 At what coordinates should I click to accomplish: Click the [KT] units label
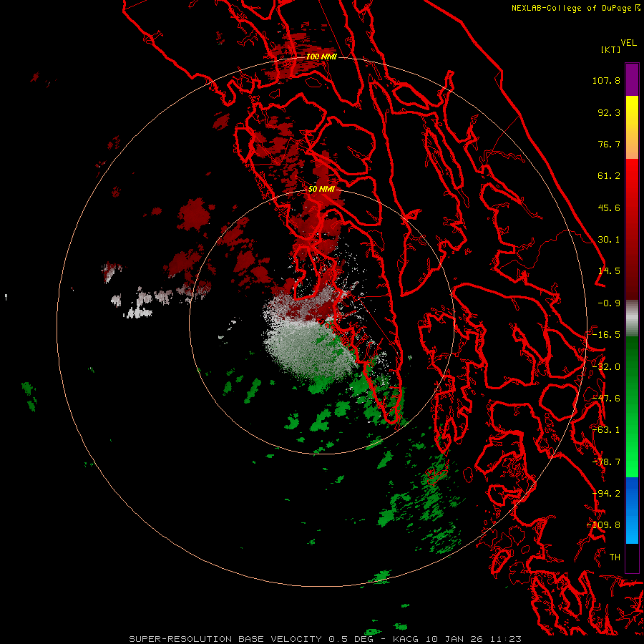pos(610,49)
